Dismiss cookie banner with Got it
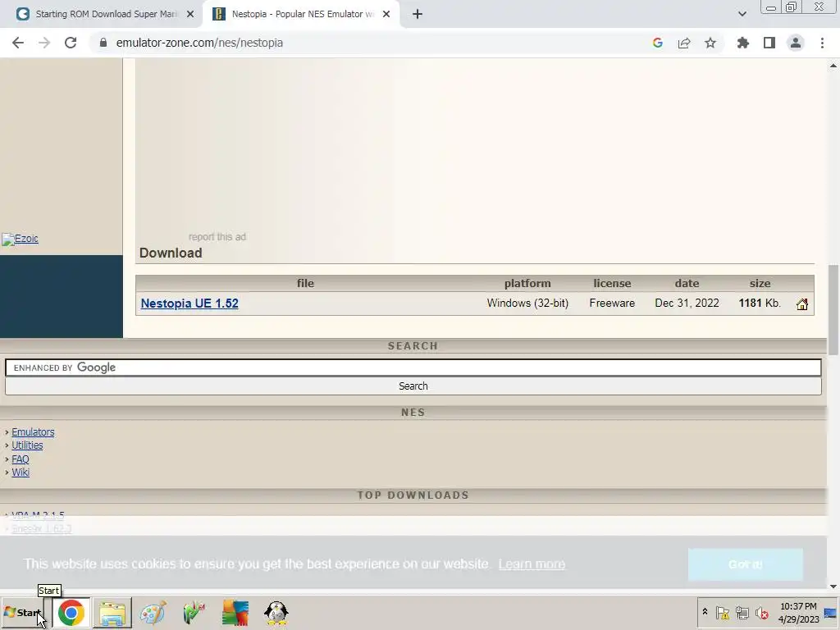The image size is (840, 630). [745, 564]
